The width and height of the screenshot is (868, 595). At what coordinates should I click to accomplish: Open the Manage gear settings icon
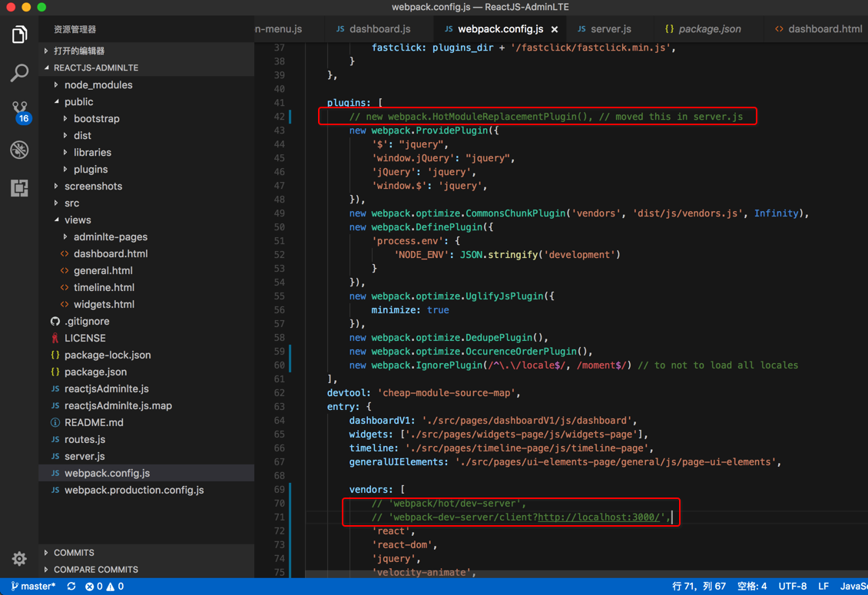(19, 559)
